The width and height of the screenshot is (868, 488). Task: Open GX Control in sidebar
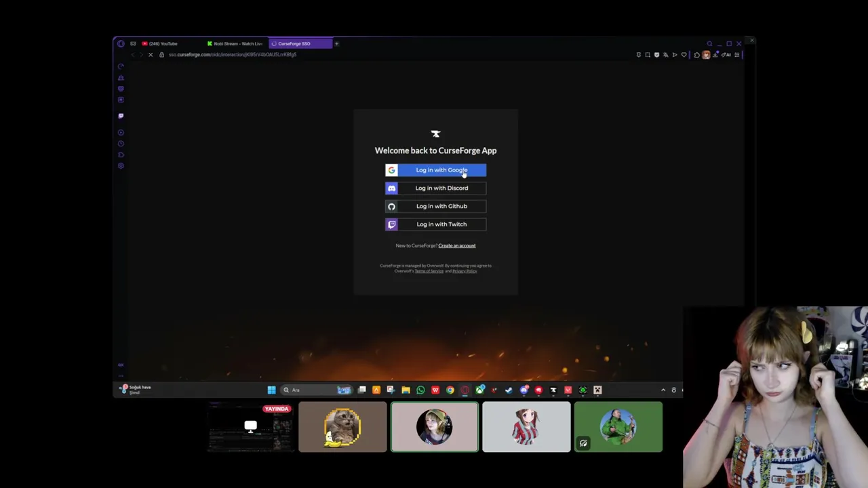tap(121, 66)
